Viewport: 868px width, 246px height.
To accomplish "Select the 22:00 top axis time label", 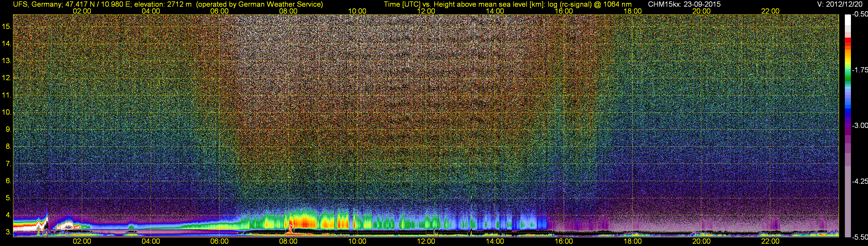I will 770,11.
